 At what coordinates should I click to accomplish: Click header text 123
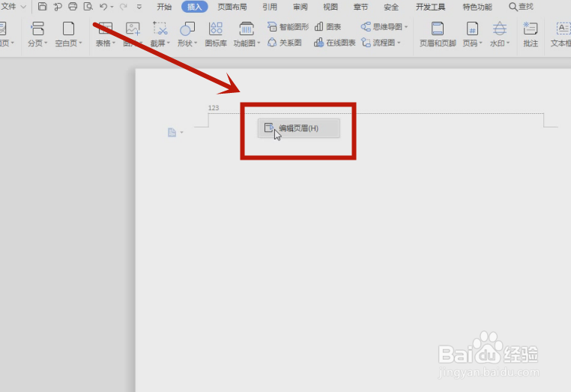pyautogui.click(x=214, y=108)
